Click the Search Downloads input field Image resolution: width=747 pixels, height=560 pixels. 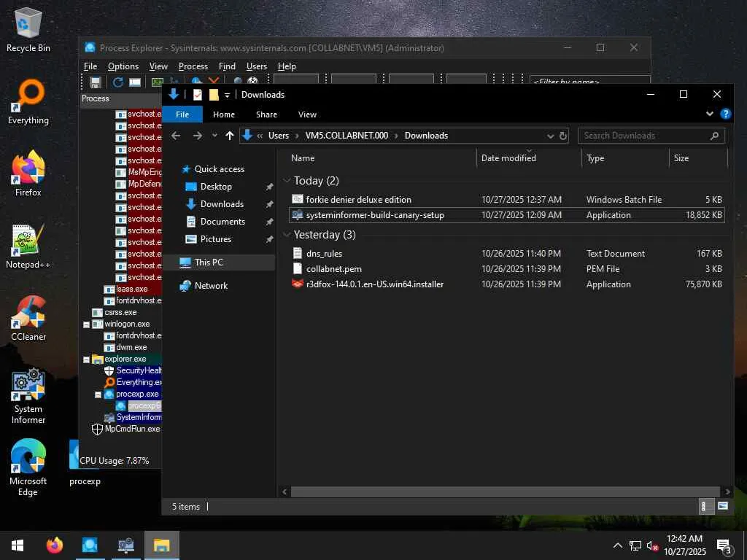coord(651,136)
